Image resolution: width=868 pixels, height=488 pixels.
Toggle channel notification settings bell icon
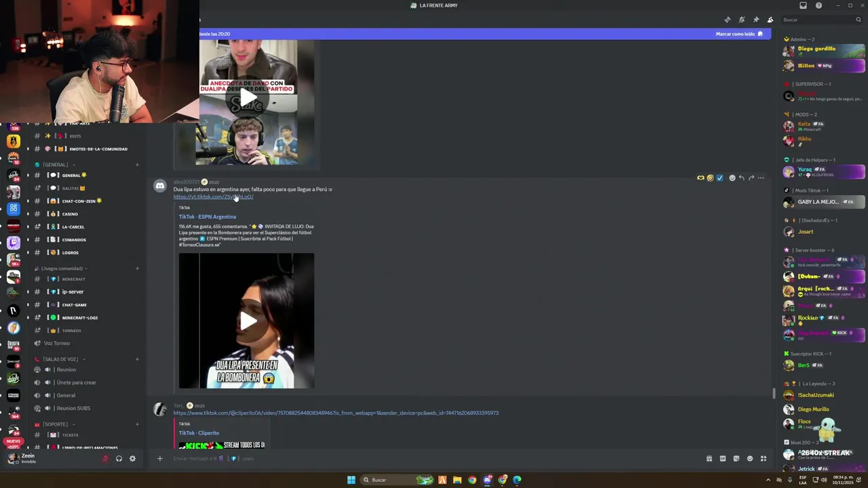[742, 20]
